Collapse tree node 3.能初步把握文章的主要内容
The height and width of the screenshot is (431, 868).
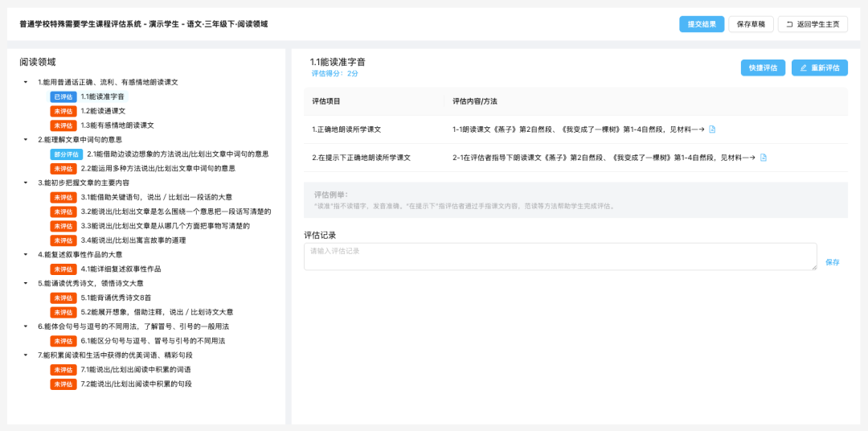coord(26,183)
